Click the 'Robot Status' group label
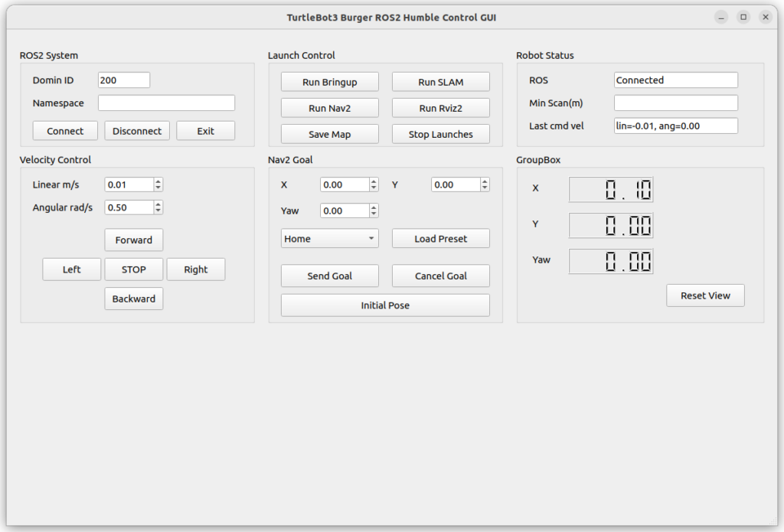This screenshot has height=532, width=784. (x=545, y=56)
